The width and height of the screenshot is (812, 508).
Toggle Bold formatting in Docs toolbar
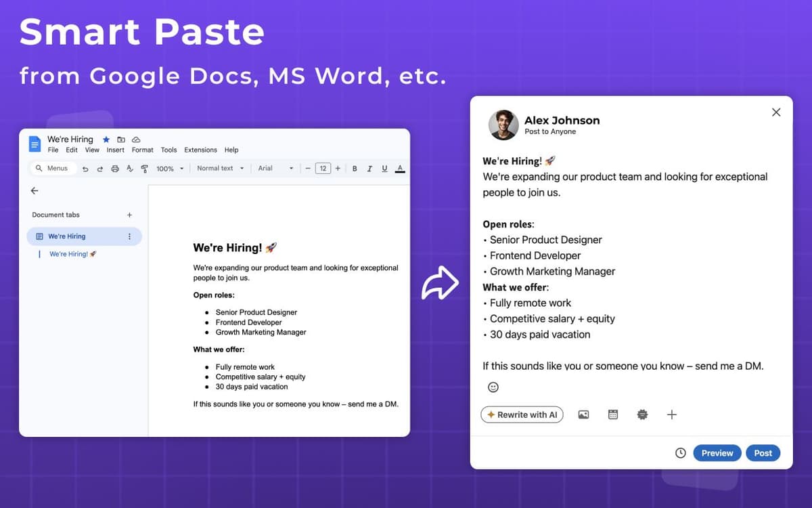pyautogui.click(x=355, y=169)
